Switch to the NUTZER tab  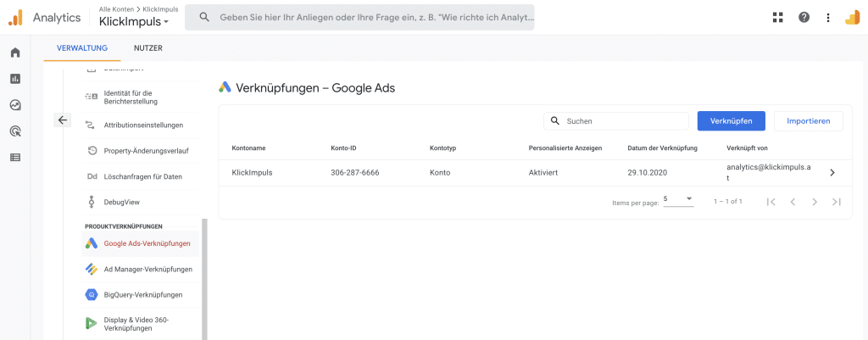pos(147,48)
